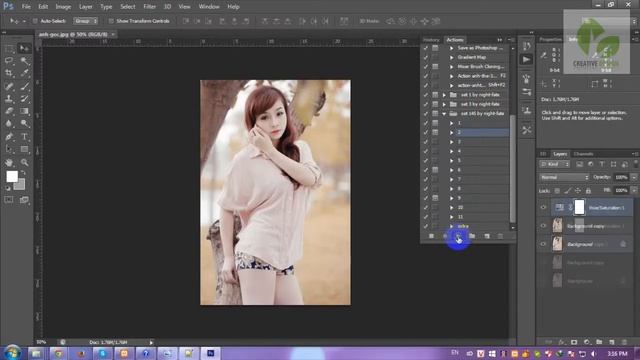Select the Healing Brush tool
Image resolution: width=640 pixels, height=360 pixels.
(9, 86)
